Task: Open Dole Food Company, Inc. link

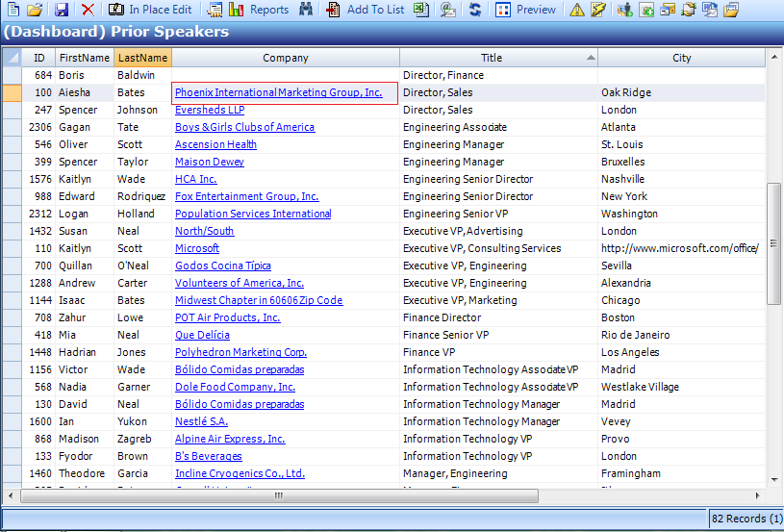Action: point(235,387)
